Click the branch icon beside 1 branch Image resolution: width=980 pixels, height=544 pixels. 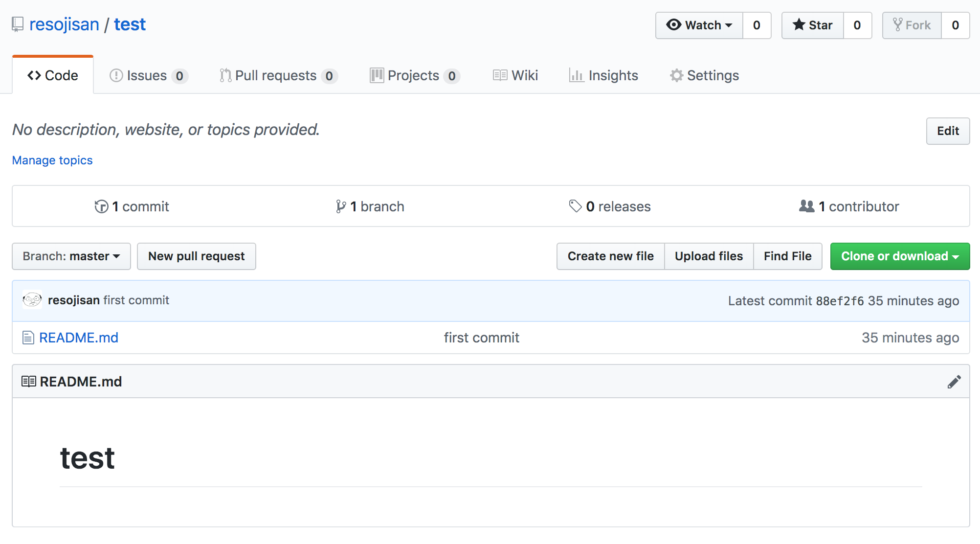[x=341, y=206]
